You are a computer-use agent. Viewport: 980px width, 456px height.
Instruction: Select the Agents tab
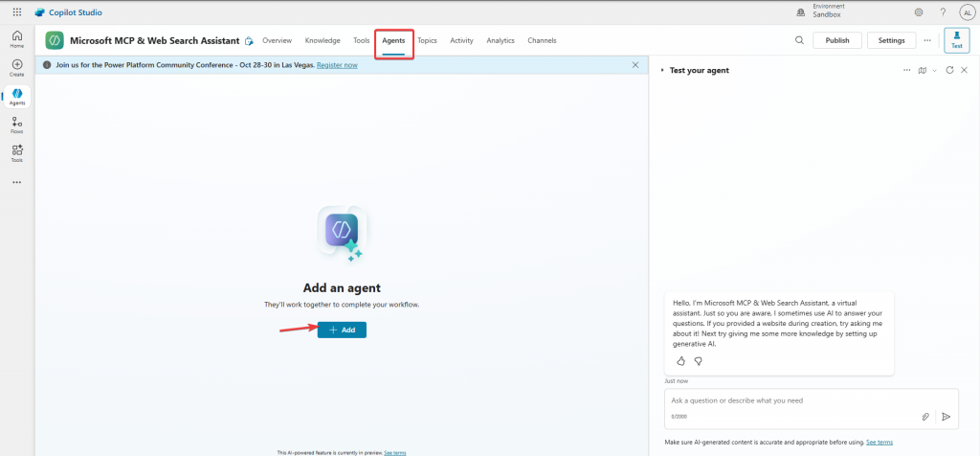point(393,40)
